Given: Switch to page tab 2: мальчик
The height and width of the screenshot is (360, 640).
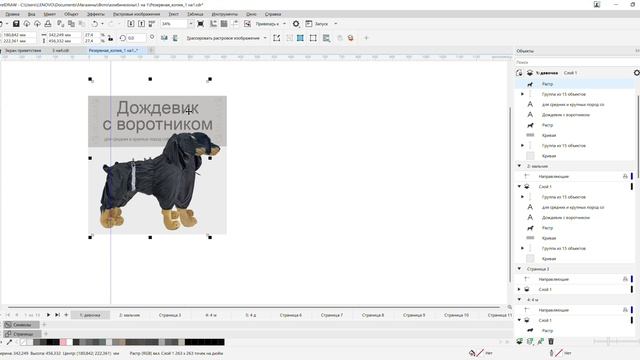Looking at the screenshot, I should (129, 315).
